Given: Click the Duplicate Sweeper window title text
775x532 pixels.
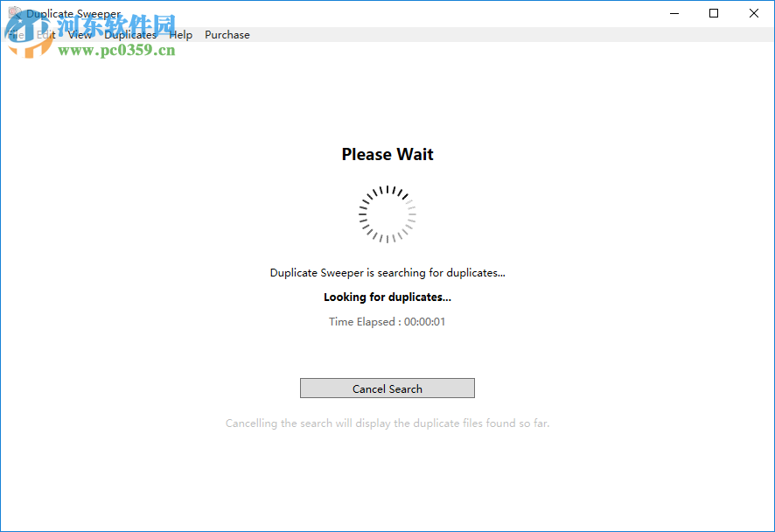Looking at the screenshot, I should pyautogui.click(x=73, y=13).
